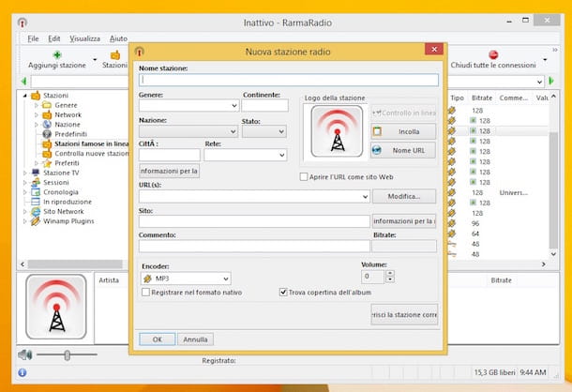Enable Registrare nel formato nativo checkbox
The height and width of the screenshot is (392, 572).
click(x=145, y=293)
